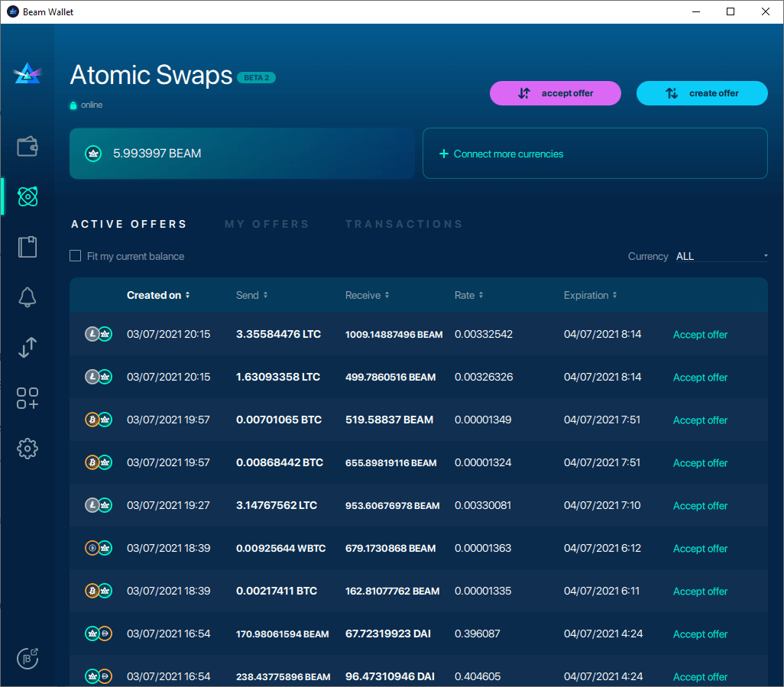View notifications via the bell icon
Viewport: 784px width, 687px height.
click(x=28, y=297)
